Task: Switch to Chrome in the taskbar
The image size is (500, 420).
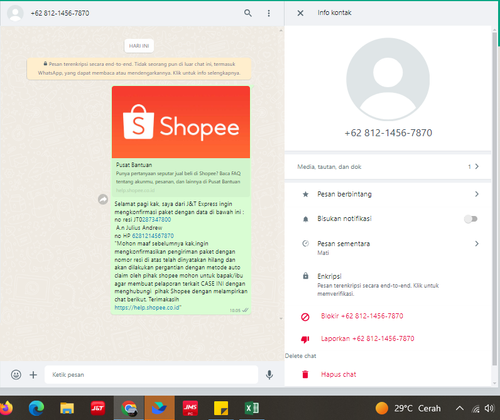Action: 129,408
